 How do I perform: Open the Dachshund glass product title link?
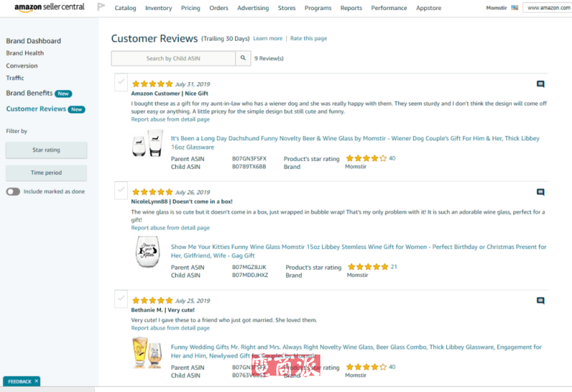click(355, 138)
